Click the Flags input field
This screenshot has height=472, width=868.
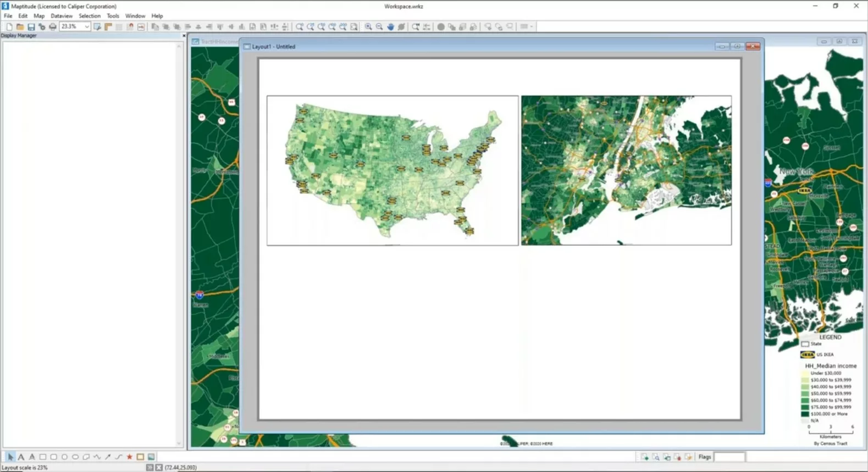[x=729, y=457]
